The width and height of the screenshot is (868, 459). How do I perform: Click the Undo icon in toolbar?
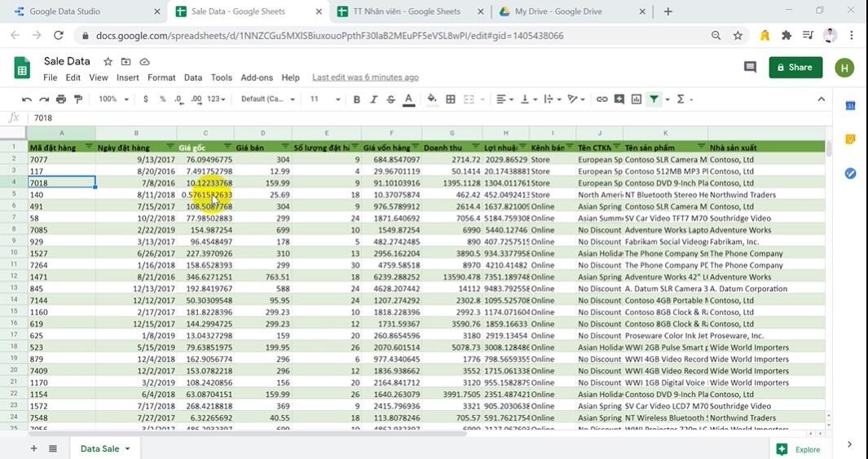(27, 99)
